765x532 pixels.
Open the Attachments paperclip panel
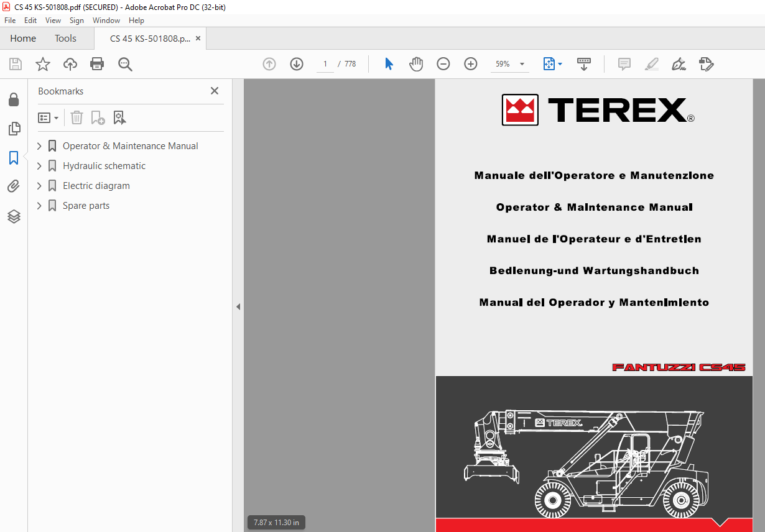[x=14, y=186]
